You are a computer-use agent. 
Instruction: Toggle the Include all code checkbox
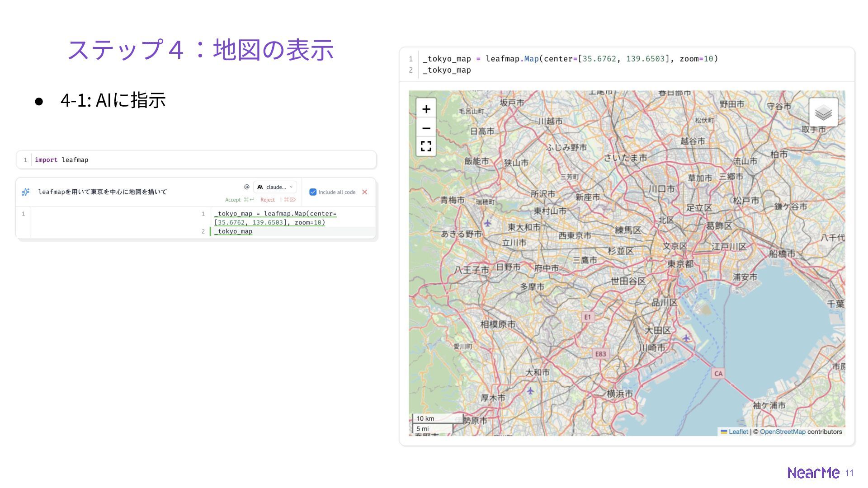pyautogui.click(x=313, y=192)
